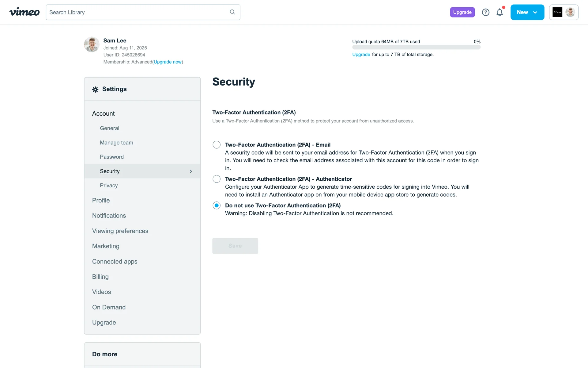The image size is (588, 368).
Task: Open the help question mark icon
Action: [485, 12]
